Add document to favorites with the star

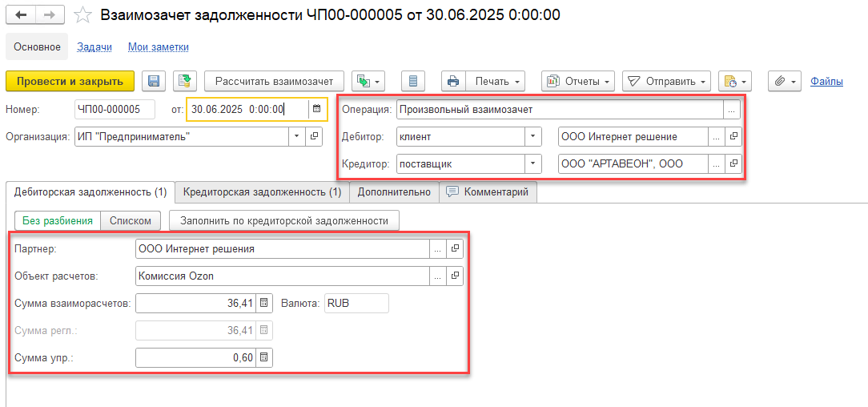point(82,15)
